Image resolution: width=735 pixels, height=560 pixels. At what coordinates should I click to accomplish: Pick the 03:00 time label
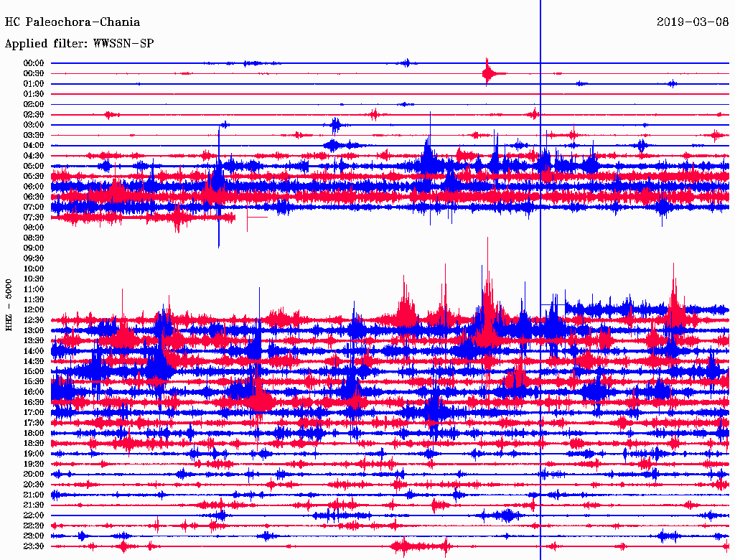click(x=34, y=125)
